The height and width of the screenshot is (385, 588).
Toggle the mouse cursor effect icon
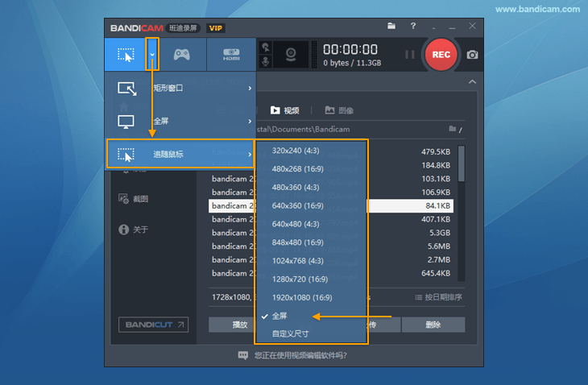coord(266,48)
